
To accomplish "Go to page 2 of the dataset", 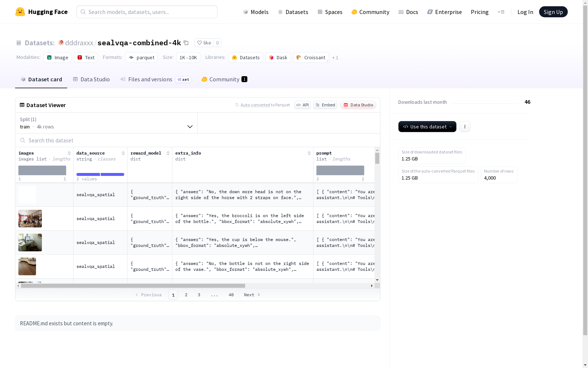I will click(186, 295).
